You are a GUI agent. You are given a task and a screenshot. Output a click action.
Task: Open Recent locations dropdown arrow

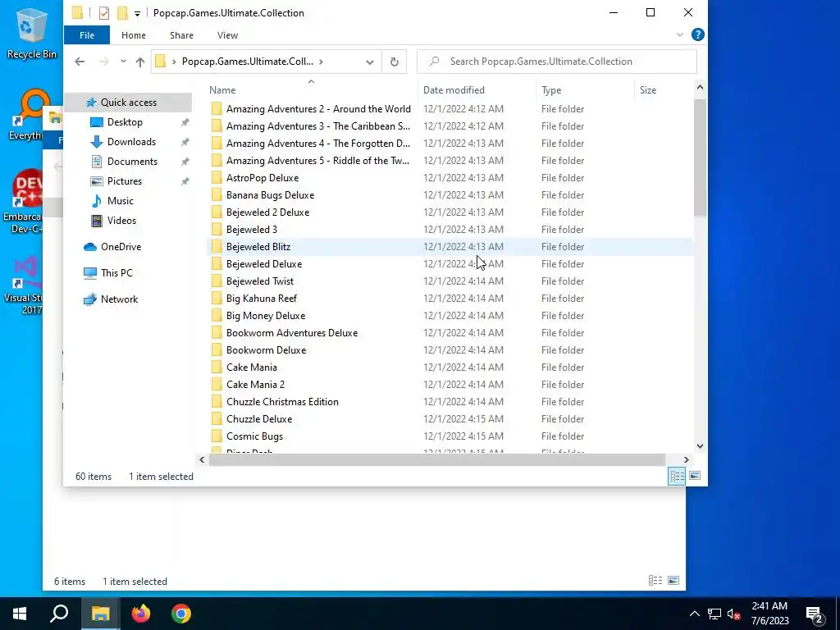(123, 62)
